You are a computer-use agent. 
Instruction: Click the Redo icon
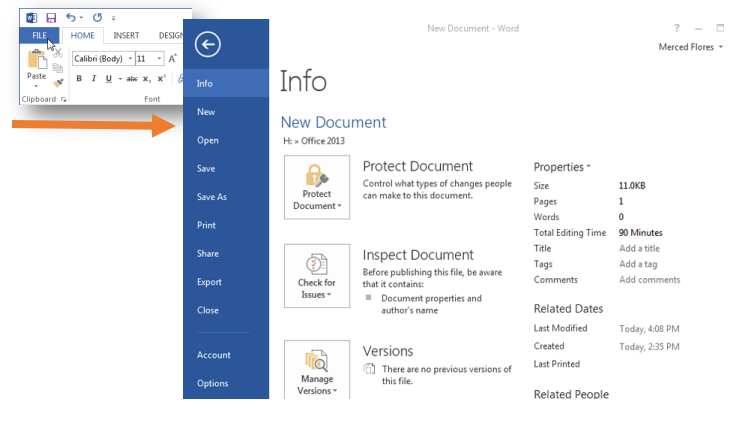click(97, 18)
